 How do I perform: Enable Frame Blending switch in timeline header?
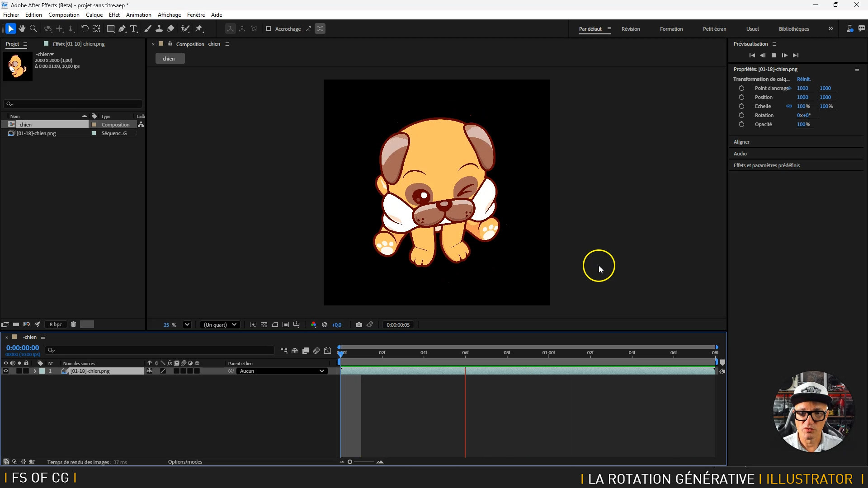pyautogui.click(x=306, y=350)
